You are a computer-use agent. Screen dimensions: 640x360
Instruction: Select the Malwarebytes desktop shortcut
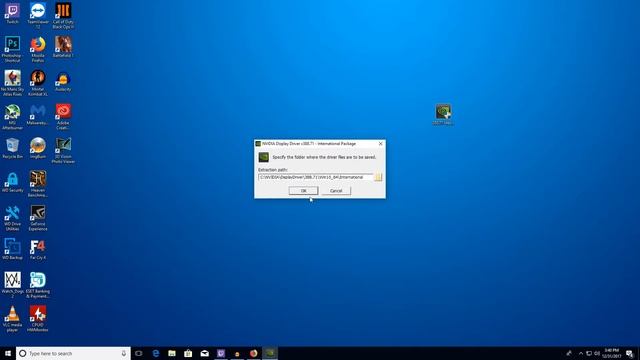point(38,115)
